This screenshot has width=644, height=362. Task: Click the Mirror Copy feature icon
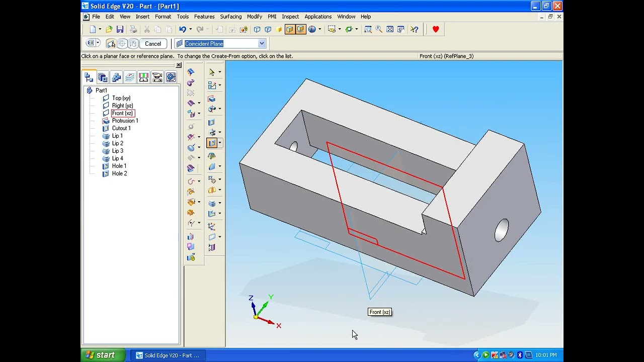[x=212, y=190]
